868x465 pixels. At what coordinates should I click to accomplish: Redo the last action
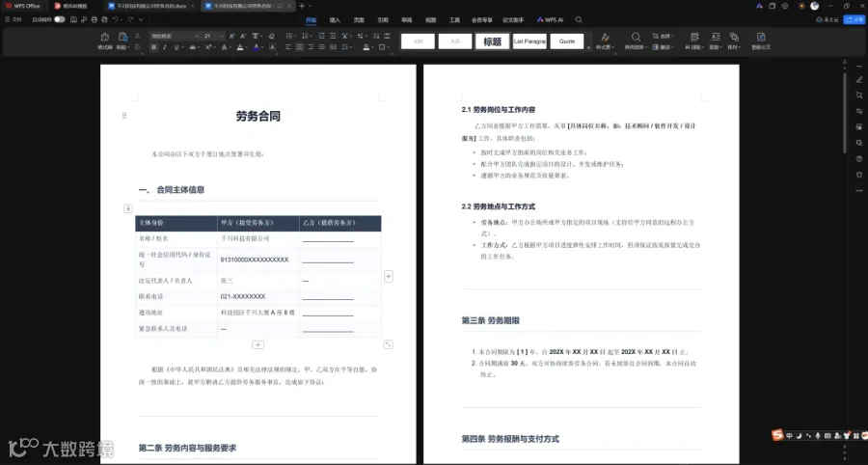tap(130, 20)
